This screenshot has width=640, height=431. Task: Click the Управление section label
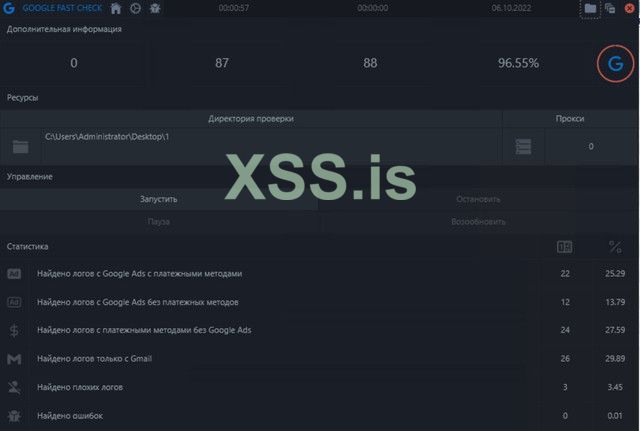pyautogui.click(x=29, y=177)
